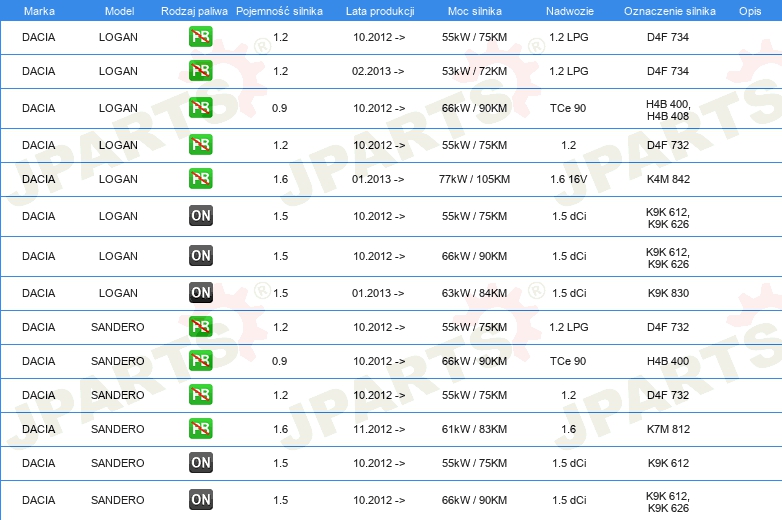The height and width of the screenshot is (520, 782).
Task: Select the 77kW / 105KM power cell
Action: 474,179
